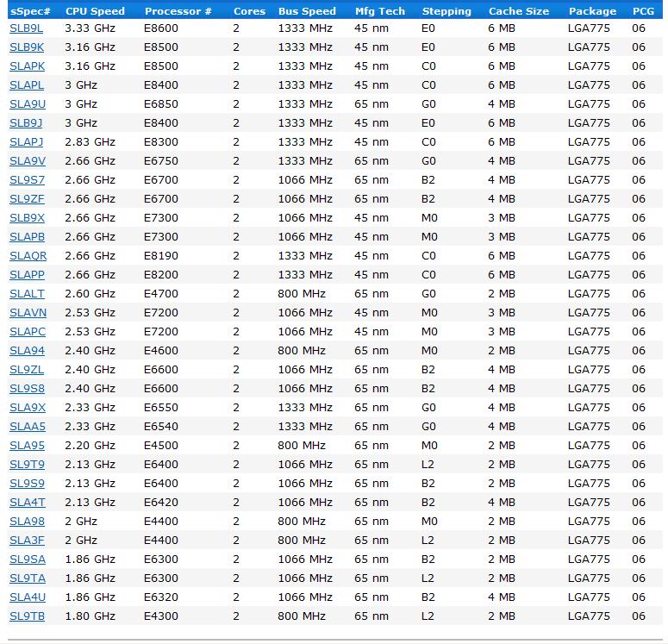The height and width of the screenshot is (644, 668).
Task: Open the SL9ZF sSpec link
Action: pyautogui.click(x=27, y=199)
